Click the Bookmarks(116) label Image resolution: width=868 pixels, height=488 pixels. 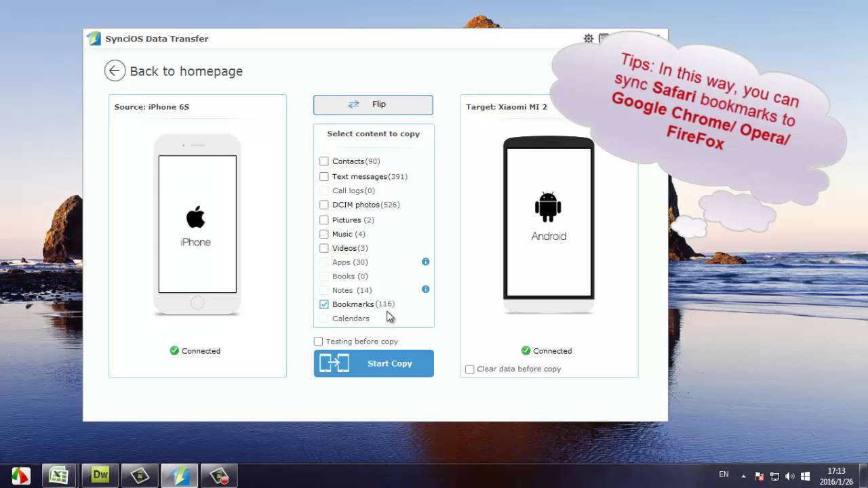coord(363,304)
